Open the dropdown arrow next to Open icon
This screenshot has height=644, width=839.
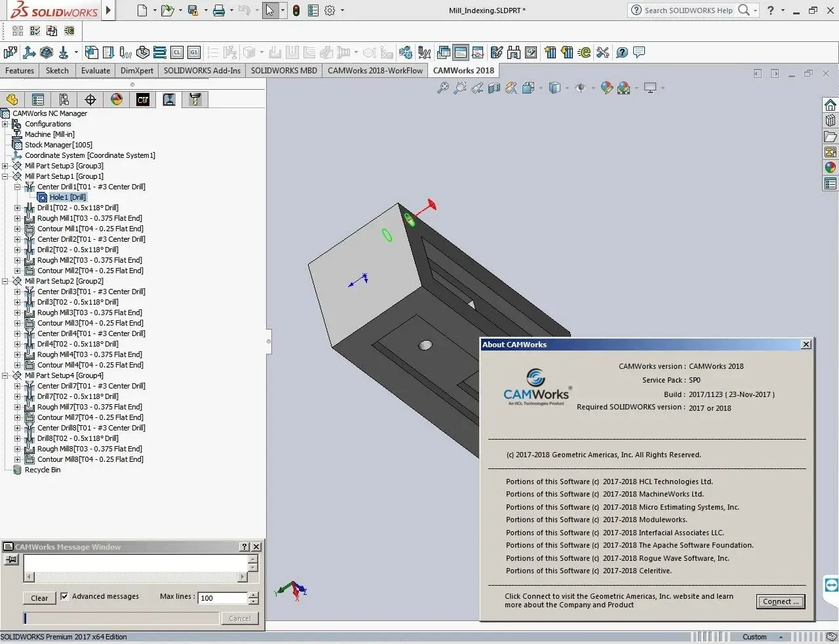click(x=180, y=10)
